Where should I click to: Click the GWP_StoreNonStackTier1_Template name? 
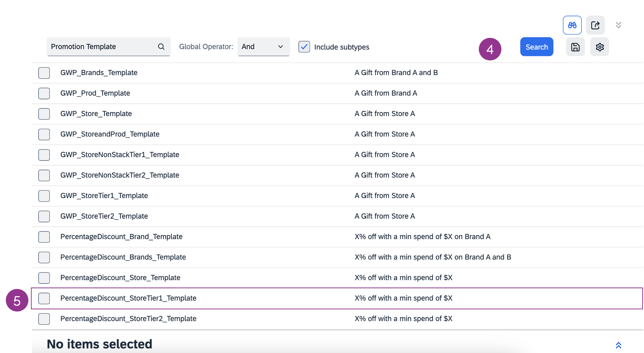(120, 155)
